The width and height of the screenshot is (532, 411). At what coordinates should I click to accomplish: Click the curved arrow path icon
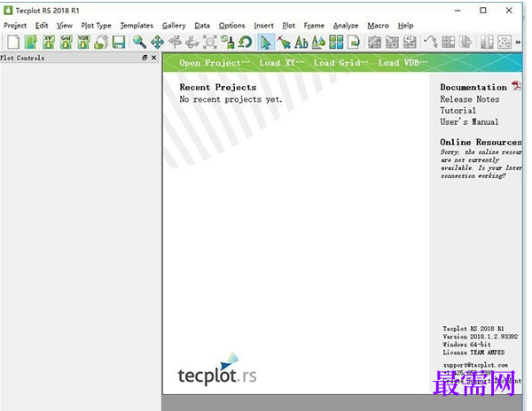click(431, 43)
